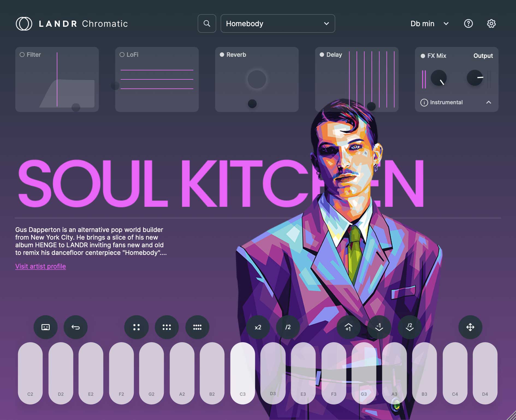Click the return arrow icon button
The image size is (516, 420).
(x=76, y=327)
